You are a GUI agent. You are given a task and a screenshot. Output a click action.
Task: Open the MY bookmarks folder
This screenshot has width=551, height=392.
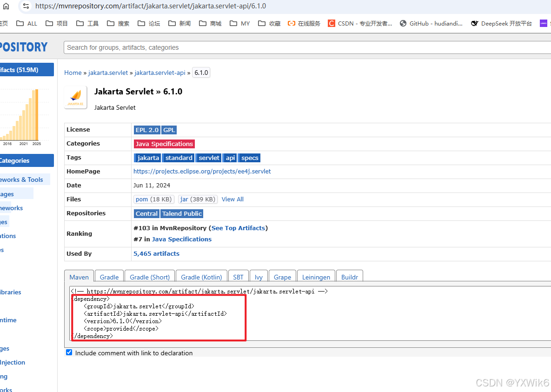[239, 24]
